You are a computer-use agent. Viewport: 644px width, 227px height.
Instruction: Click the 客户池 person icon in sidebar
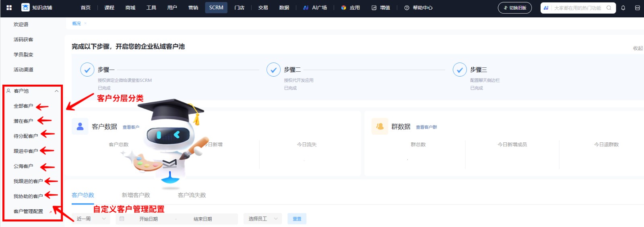tap(8, 91)
